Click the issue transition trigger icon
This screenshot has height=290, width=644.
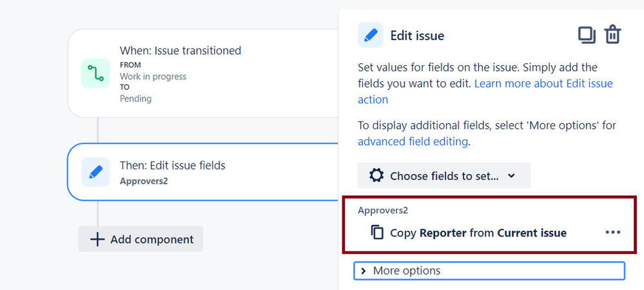95,73
